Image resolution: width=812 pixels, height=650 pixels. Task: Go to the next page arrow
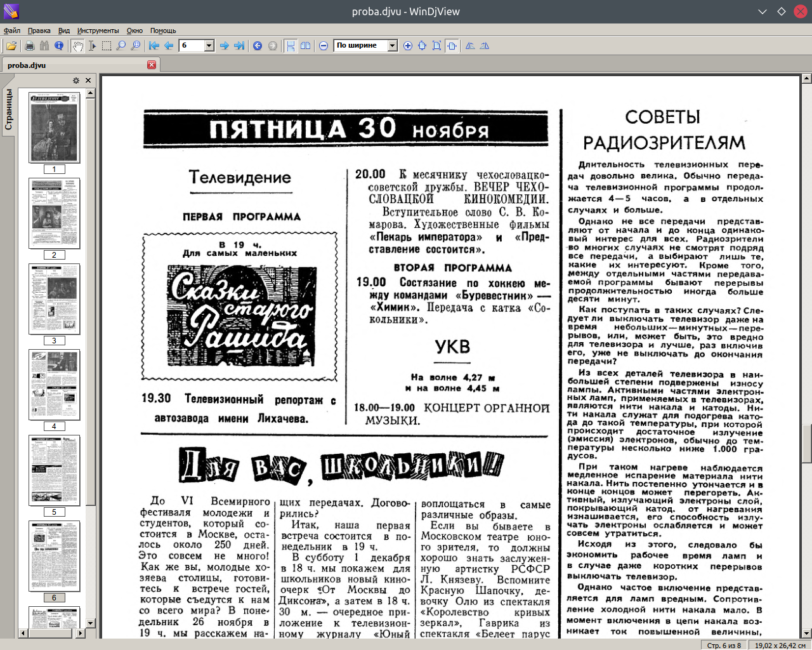(x=225, y=46)
